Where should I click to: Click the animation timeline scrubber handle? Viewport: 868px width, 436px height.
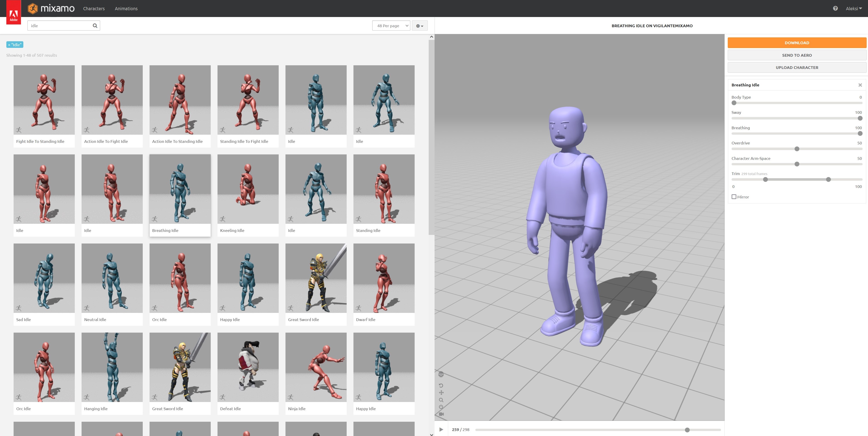point(687,430)
